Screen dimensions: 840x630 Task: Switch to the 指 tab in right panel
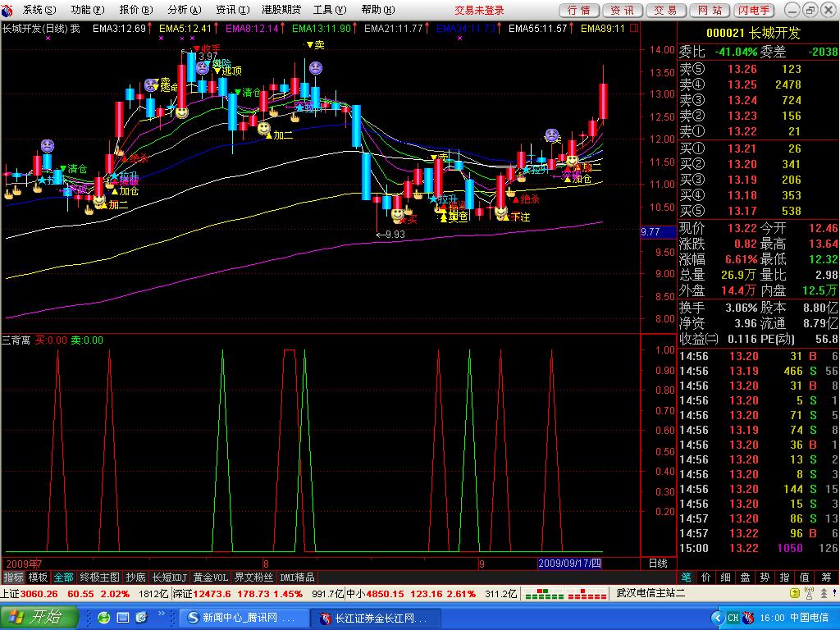pos(784,577)
